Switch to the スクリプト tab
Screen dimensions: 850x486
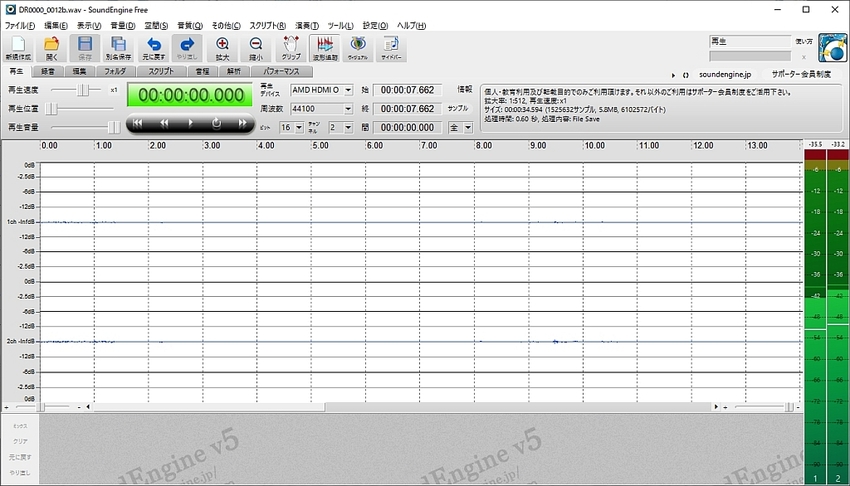coord(161,72)
